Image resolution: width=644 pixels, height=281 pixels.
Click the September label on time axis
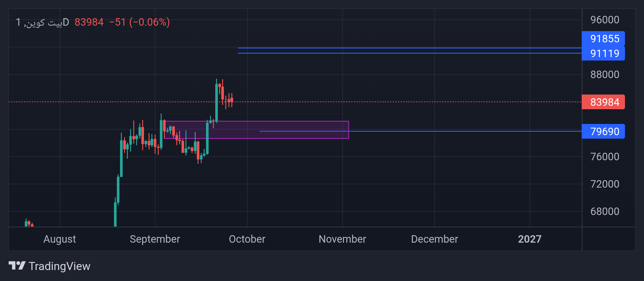coord(155,239)
